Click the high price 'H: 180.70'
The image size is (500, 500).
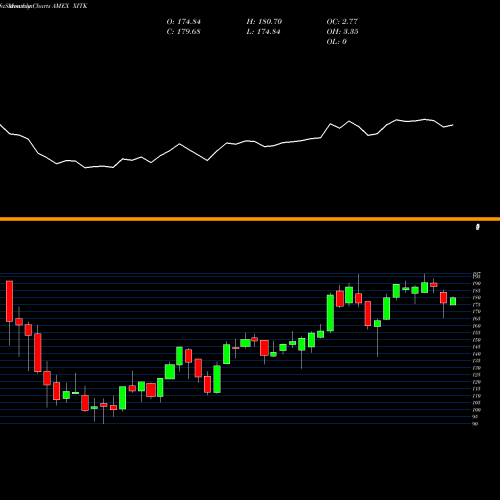tap(264, 22)
